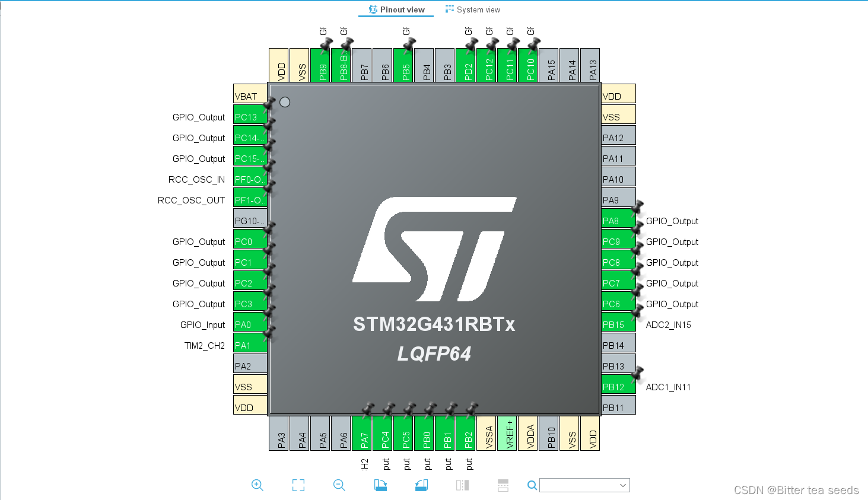Click the light-green VREF+ pin

(x=507, y=434)
